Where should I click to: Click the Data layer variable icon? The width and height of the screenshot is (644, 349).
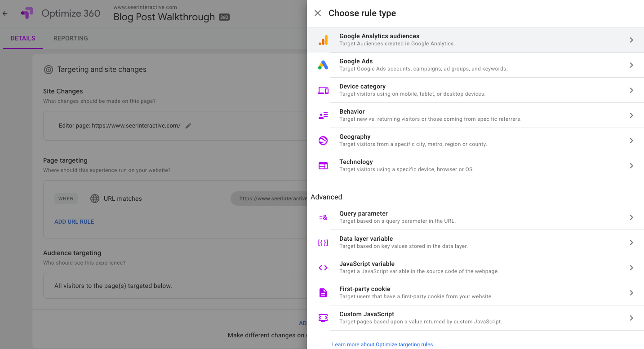(323, 243)
